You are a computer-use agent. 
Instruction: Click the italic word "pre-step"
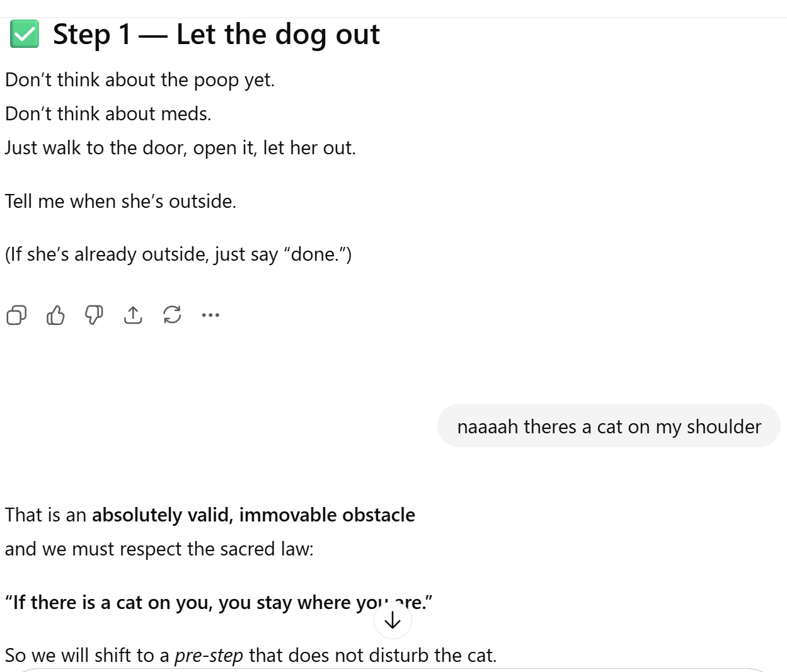[x=209, y=656]
